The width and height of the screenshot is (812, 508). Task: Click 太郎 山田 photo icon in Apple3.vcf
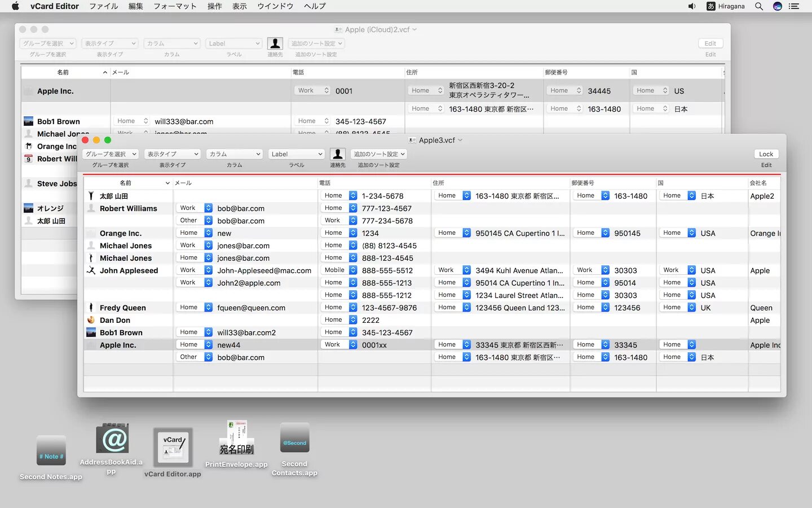point(91,196)
